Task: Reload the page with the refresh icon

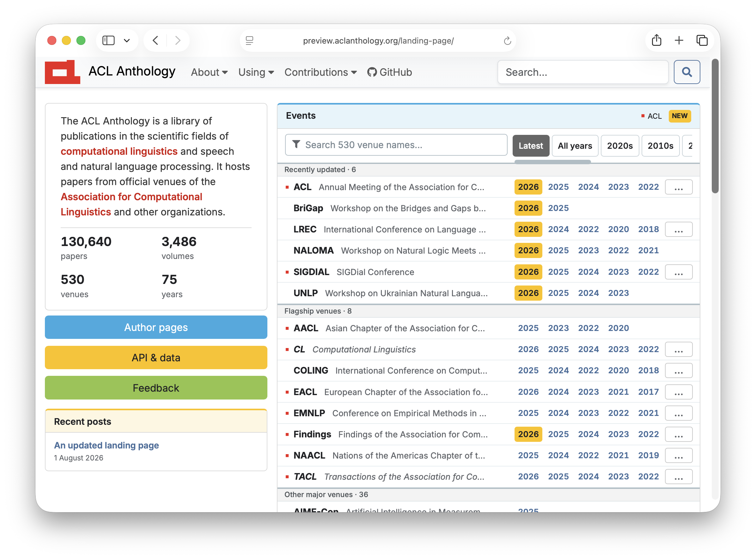Action: point(507,41)
